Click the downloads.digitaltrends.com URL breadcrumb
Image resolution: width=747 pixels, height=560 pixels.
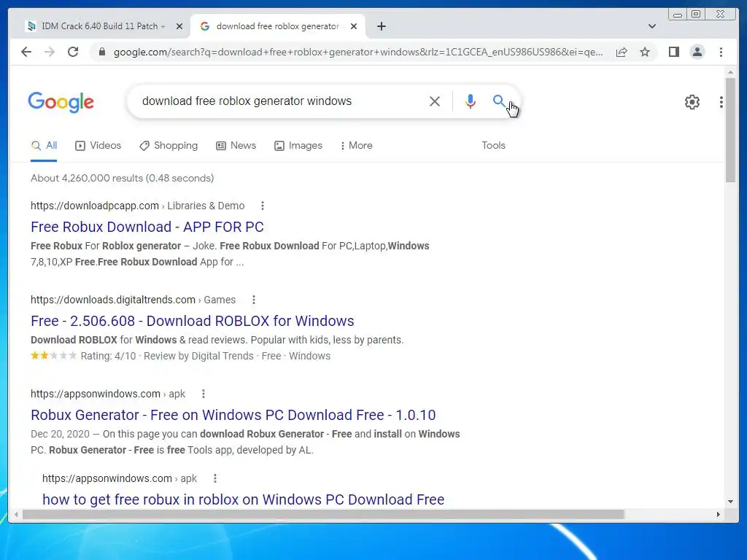(133, 300)
